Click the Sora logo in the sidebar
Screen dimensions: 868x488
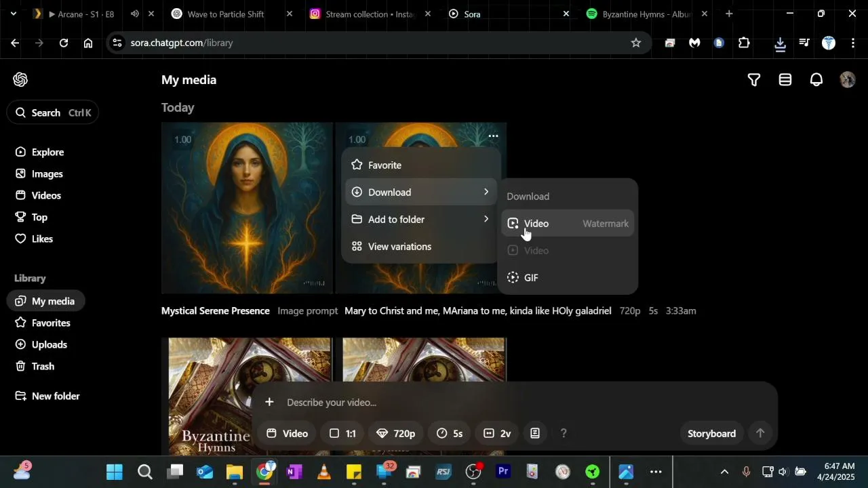coord(20,79)
